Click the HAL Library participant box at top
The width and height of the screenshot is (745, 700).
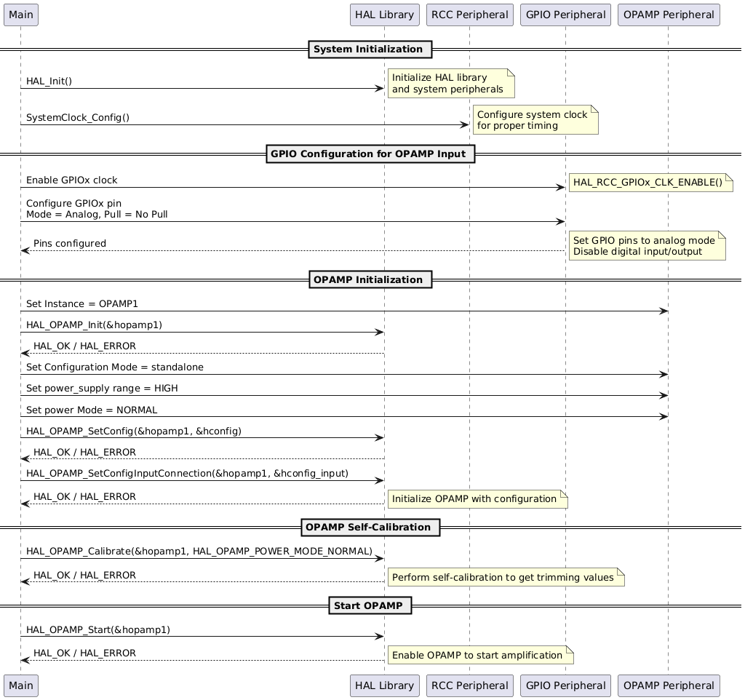point(384,15)
